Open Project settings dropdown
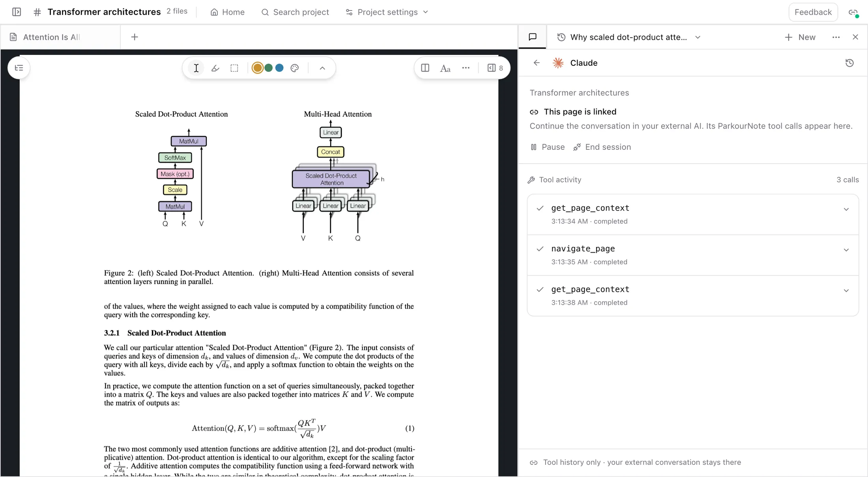868x477 pixels. coord(387,12)
